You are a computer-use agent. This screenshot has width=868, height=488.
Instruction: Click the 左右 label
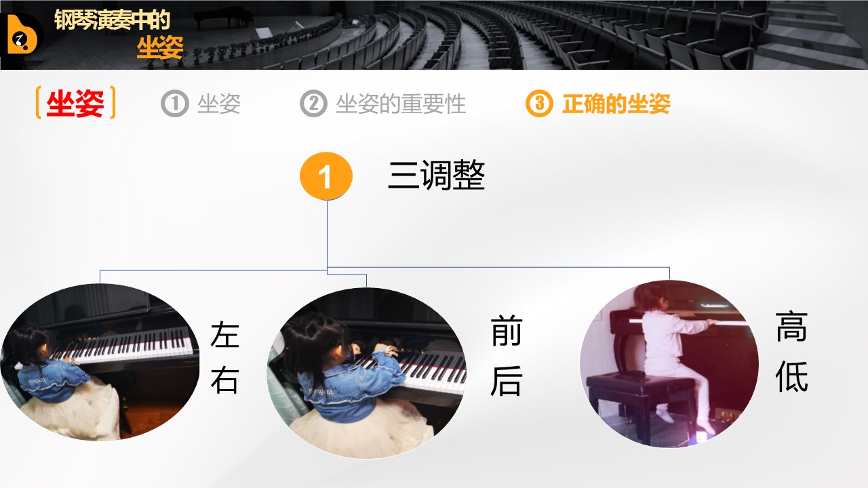pos(224,358)
